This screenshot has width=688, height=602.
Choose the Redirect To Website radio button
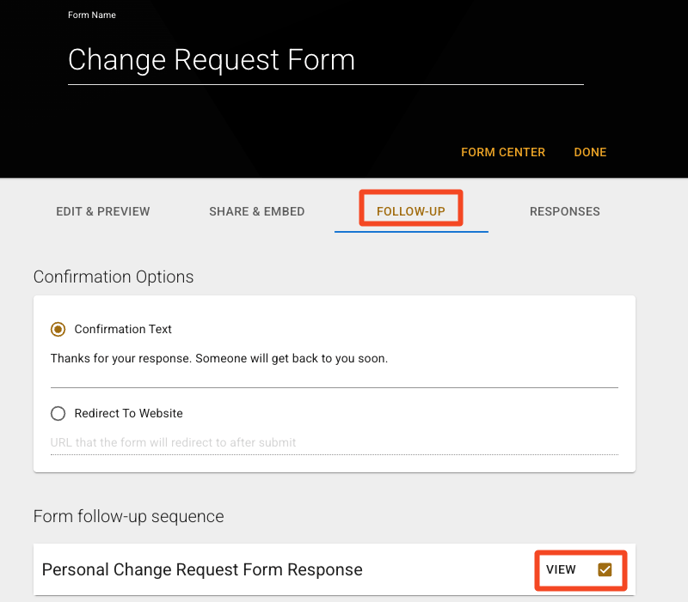58,413
